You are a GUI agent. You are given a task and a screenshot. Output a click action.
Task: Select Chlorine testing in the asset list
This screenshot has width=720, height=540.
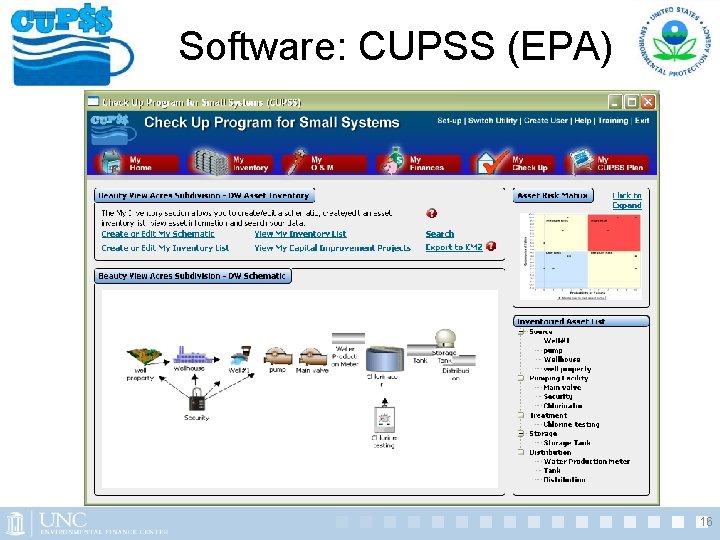[571, 424]
